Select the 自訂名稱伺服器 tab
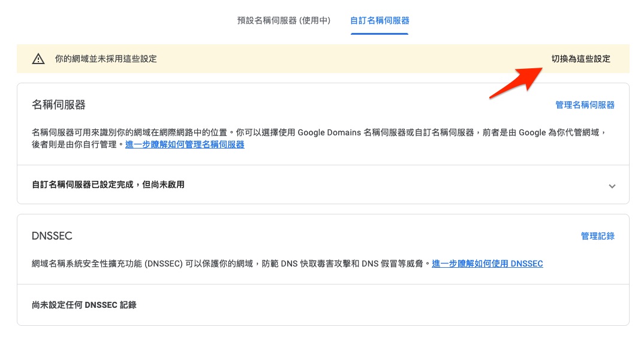The height and width of the screenshot is (339, 644). tap(380, 20)
